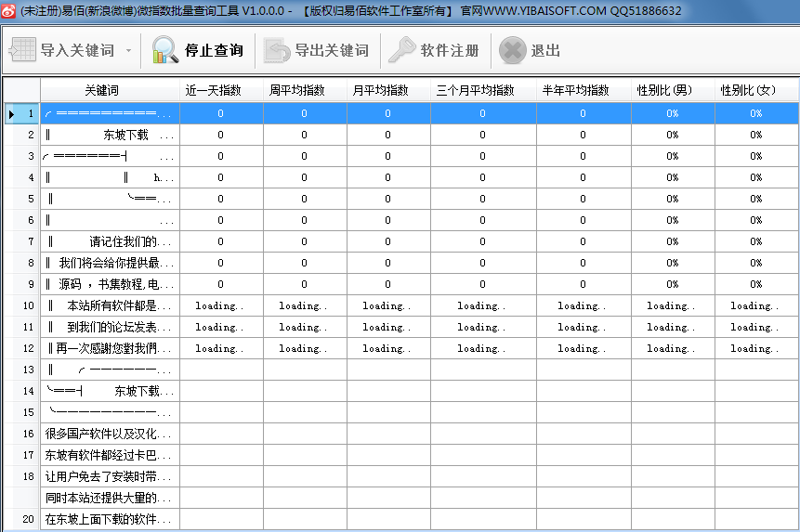Image resolution: width=800 pixels, height=532 pixels.
Task: Click keyword cell 东坡下载 in row 2
Action: point(111,135)
